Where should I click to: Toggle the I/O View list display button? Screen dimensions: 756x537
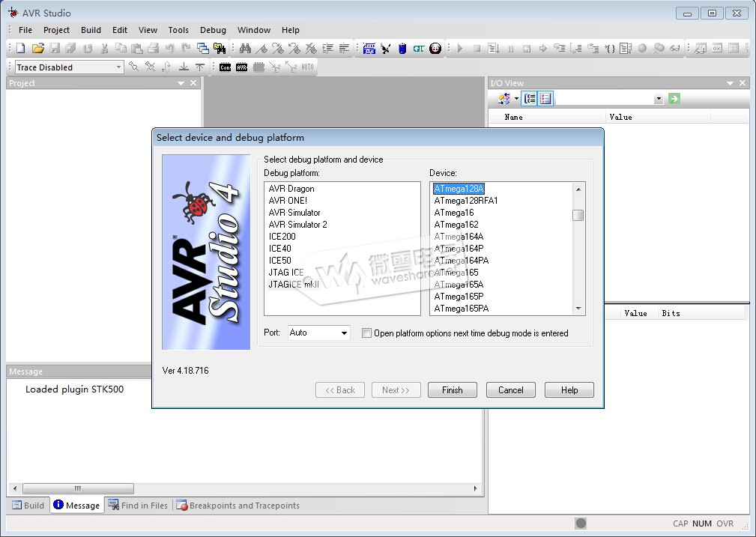pos(545,99)
